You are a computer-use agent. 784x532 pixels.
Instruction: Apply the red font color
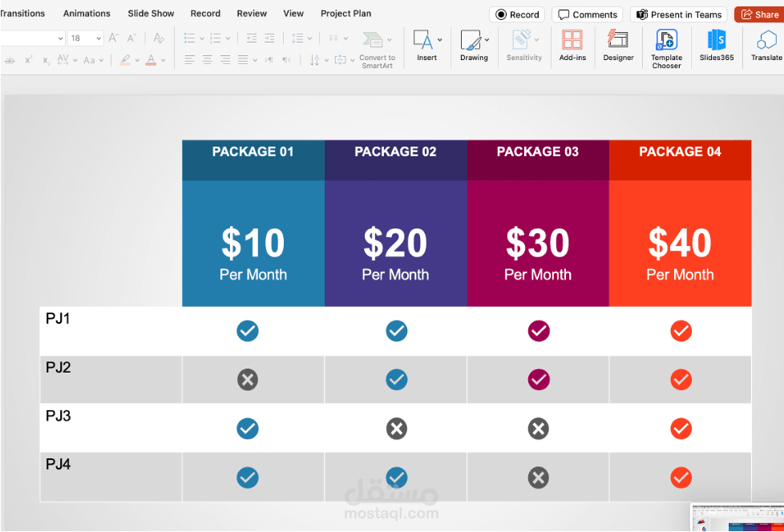pos(151,60)
